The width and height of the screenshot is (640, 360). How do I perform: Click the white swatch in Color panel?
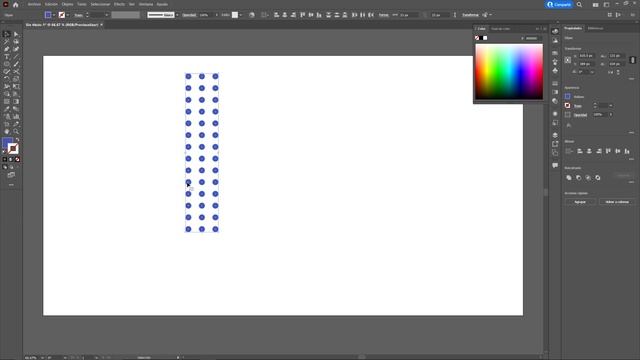pos(485,38)
